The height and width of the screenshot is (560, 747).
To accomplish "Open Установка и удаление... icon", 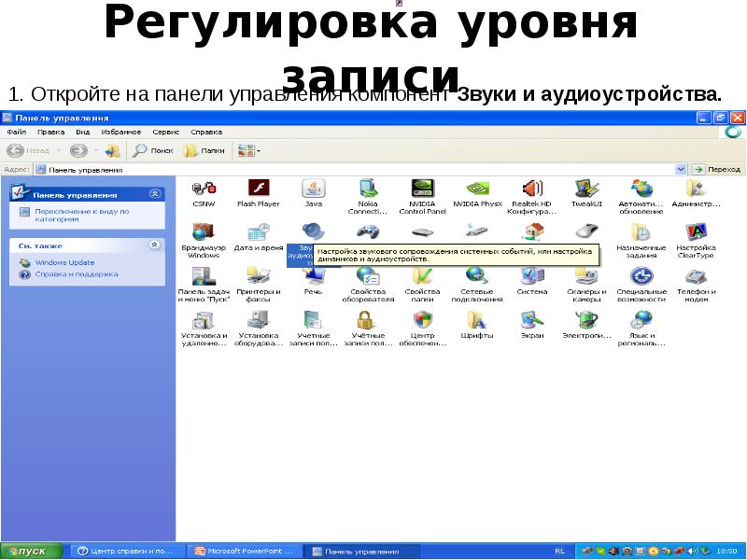I will [x=204, y=329].
